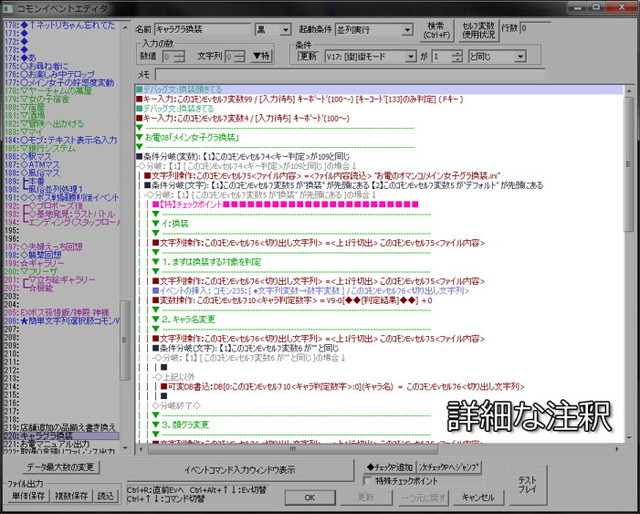This screenshot has height=514, width=640.
Task: Select event 221:お電マニュアル出力
Action: pyautogui.click(x=61, y=444)
